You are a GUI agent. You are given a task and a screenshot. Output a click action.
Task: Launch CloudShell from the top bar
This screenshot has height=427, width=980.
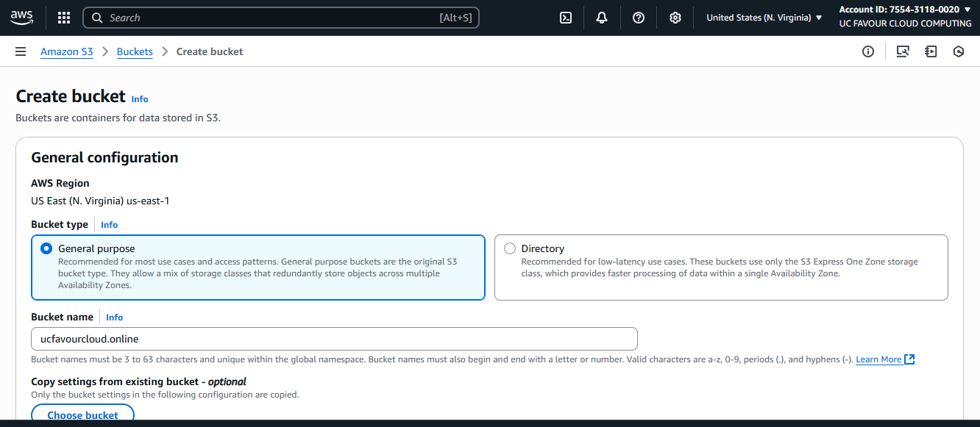(566, 18)
